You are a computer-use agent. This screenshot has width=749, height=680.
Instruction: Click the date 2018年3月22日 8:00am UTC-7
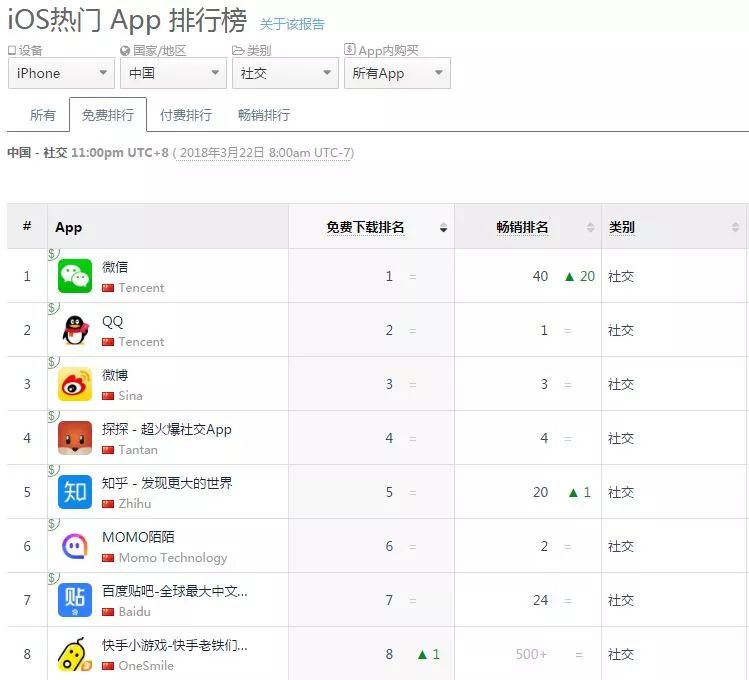pyautogui.click(x=267, y=153)
